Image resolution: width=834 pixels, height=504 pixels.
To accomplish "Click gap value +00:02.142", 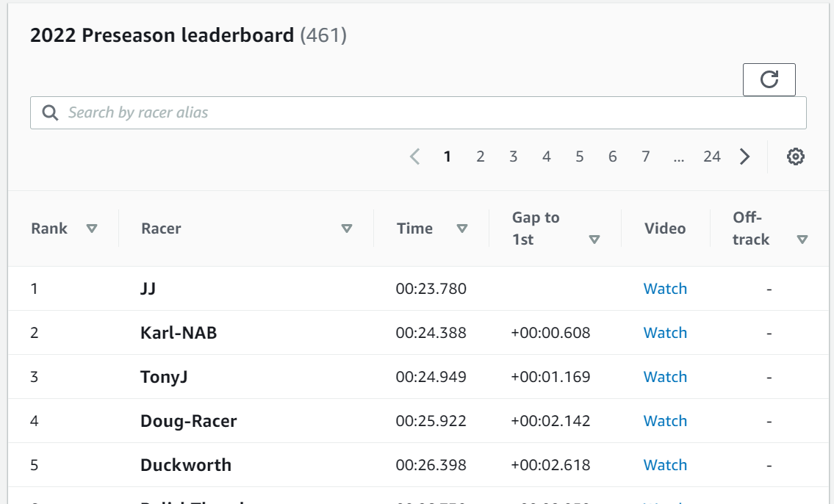I will tap(550, 421).
